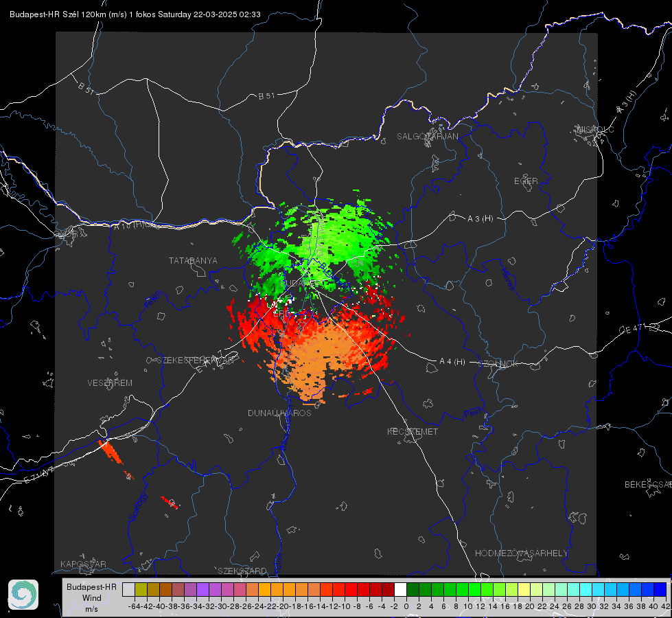Select the KECSKEMÉT city label
This screenshot has height=618, width=672.
tap(413, 431)
